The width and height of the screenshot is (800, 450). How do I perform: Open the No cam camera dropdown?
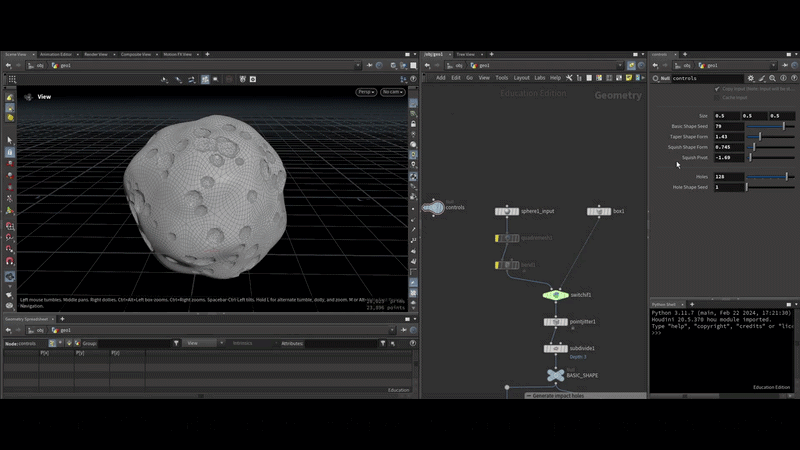coord(393,92)
